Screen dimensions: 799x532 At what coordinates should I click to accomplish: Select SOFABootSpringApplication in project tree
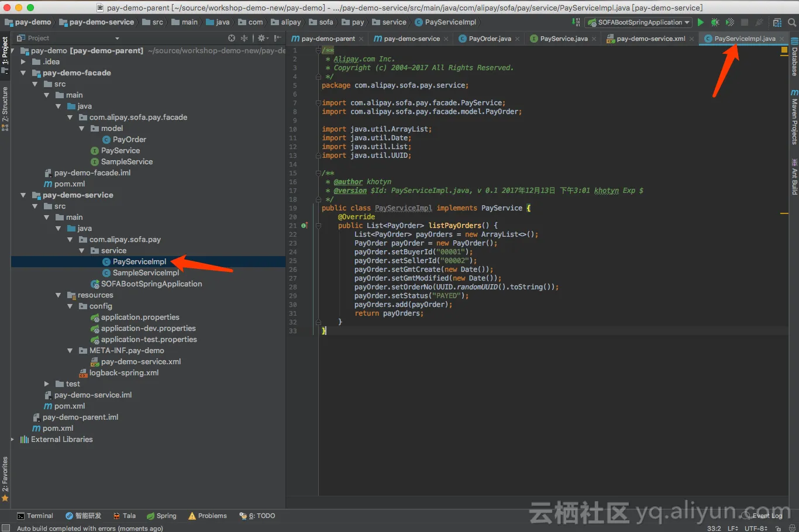(x=146, y=284)
